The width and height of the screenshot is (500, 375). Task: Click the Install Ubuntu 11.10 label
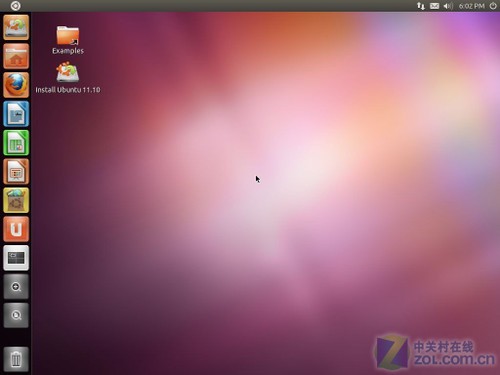coord(68,90)
